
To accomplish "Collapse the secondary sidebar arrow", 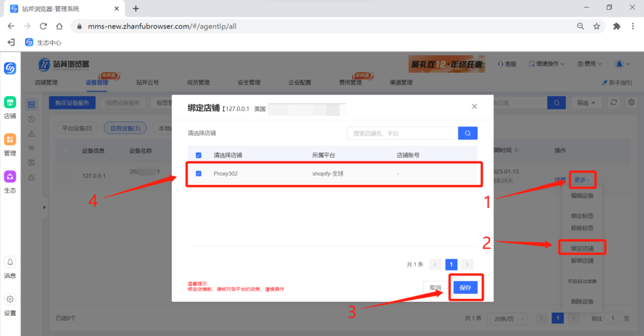I will [45, 207].
